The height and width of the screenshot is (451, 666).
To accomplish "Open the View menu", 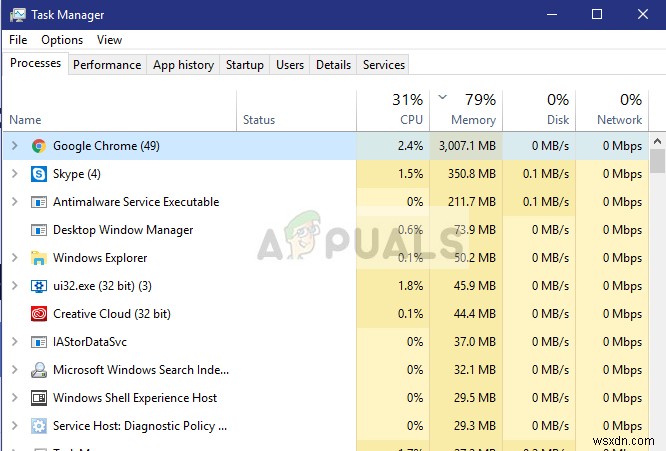I will pos(109,40).
